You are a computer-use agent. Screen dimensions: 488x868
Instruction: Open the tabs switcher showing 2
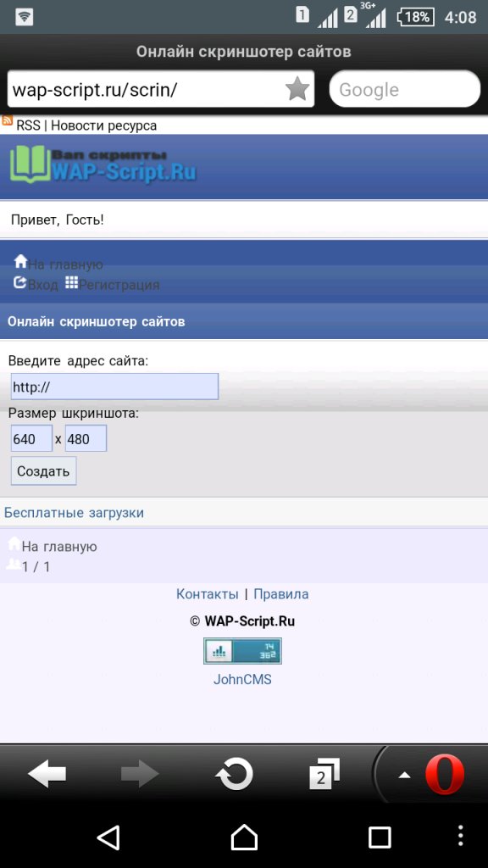(324, 774)
